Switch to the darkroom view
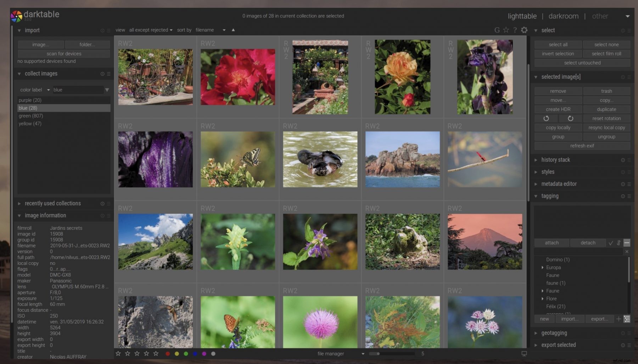The image size is (638, 364). coord(564,16)
